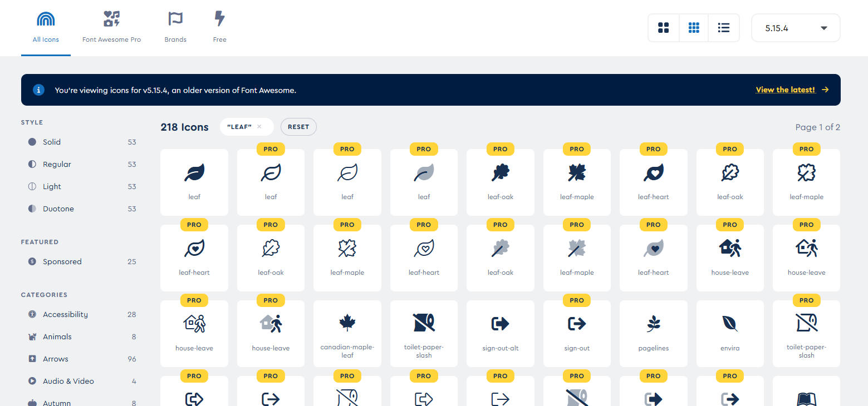Open the sign-out PRO icon card

click(x=577, y=334)
